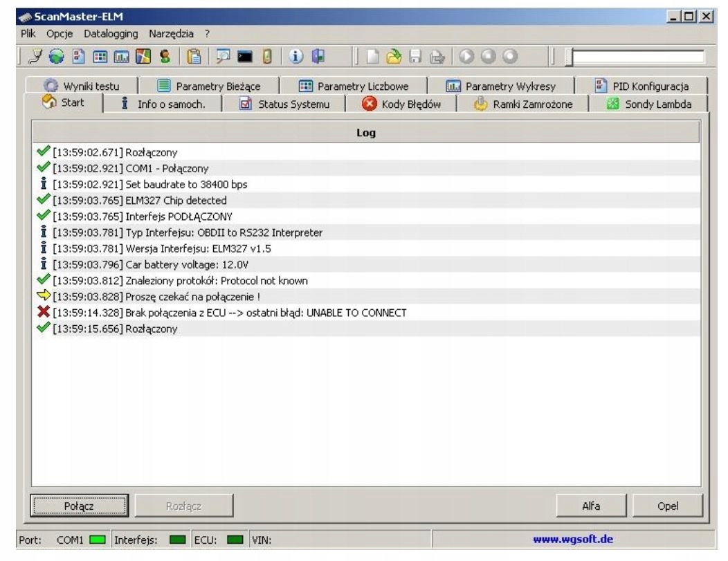The image size is (728, 561).
Task: Click the connect cable toolbar icon
Action: point(35,56)
